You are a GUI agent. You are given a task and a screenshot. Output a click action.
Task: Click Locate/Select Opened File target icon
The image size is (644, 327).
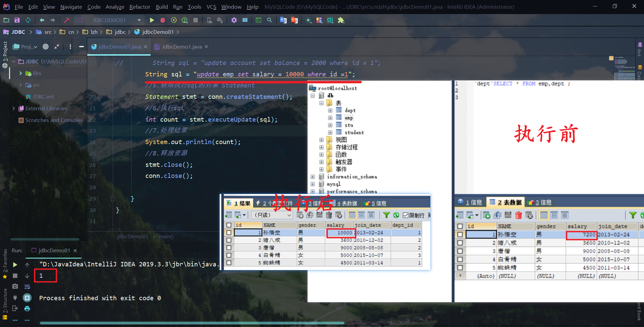[x=46, y=47]
